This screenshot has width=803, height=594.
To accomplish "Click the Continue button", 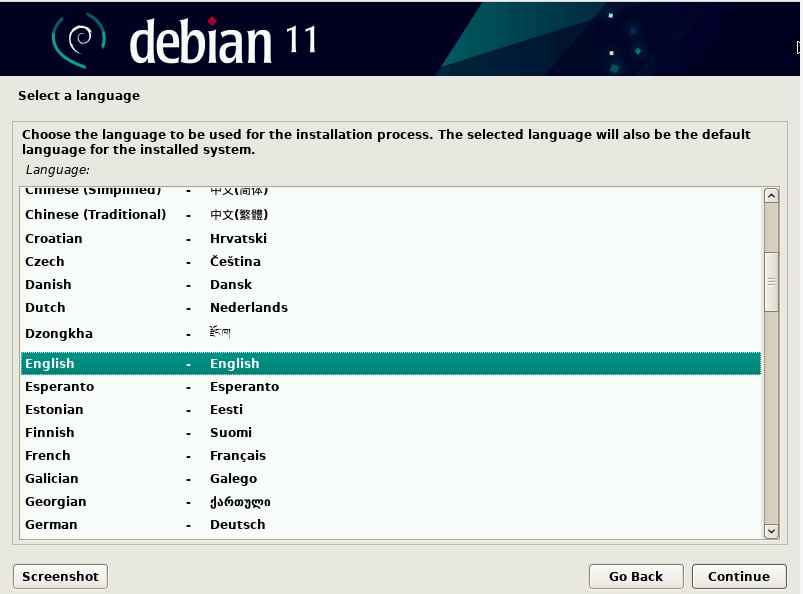I will (x=739, y=577).
